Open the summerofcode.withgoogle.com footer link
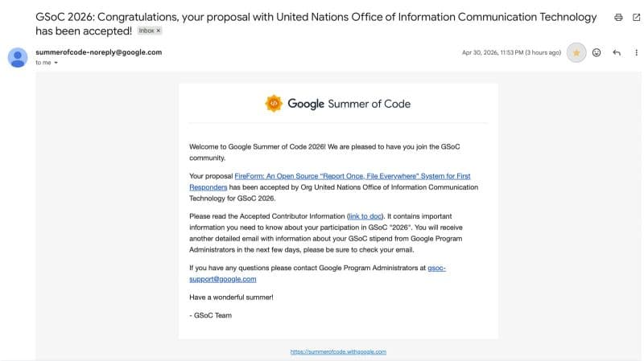This screenshot has height=361, width=644. pyautogui.click(x=338, y=351)
